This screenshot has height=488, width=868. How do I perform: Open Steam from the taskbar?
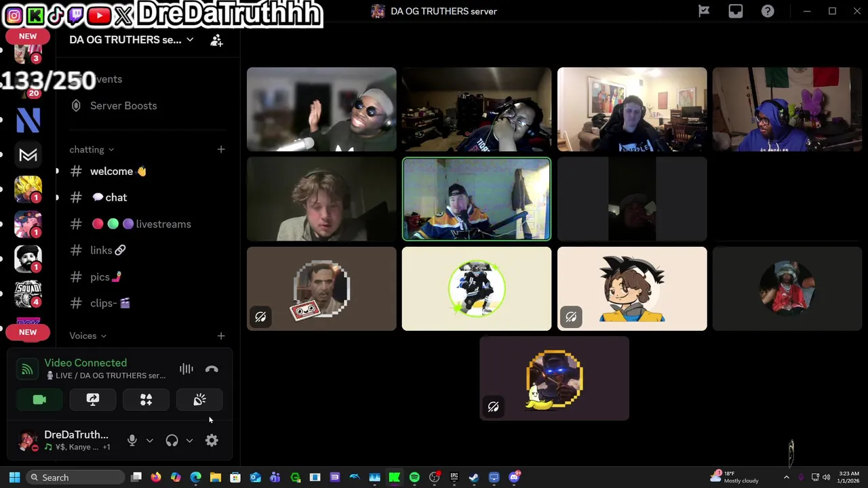(x=474, y=477)
